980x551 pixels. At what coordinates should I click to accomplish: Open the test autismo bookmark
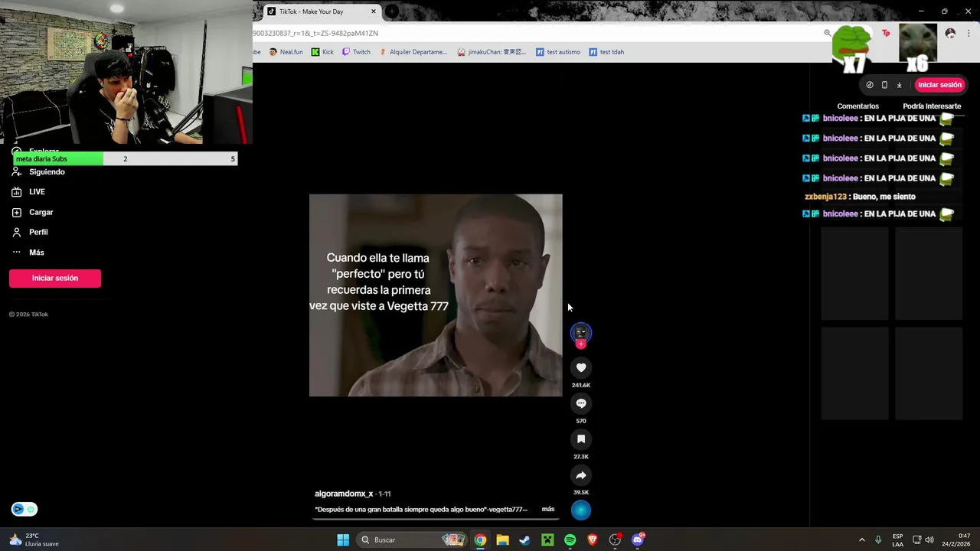click(558, 52)
